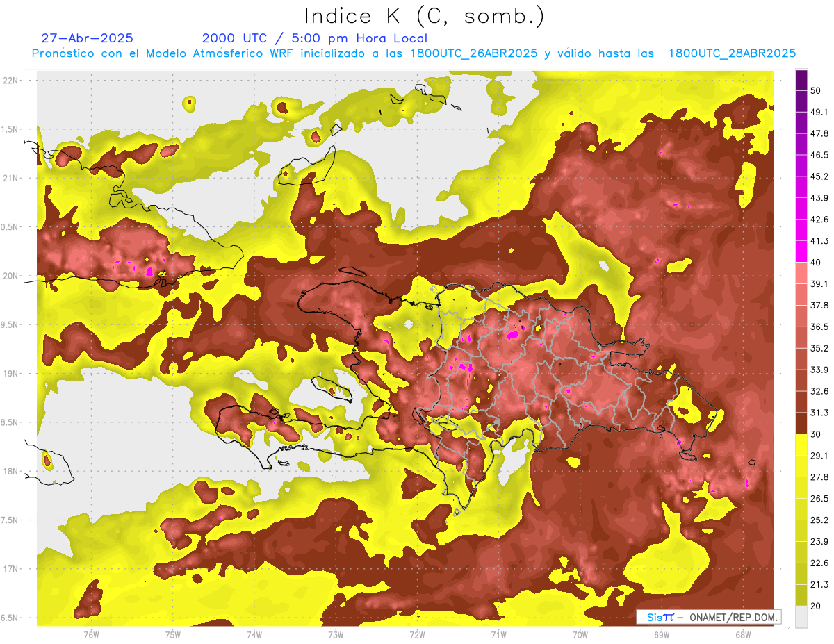Click the colorbar value "26.5"
Image resolution: width=834 pixels, height=644 pixels.
coord(819,499)
